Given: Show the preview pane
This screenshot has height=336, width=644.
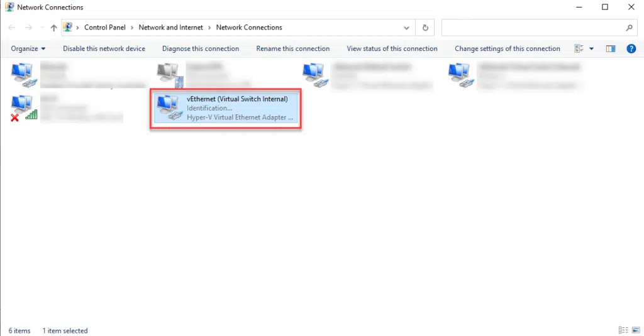Looking at the screenshot, I should tap(610, 48).
